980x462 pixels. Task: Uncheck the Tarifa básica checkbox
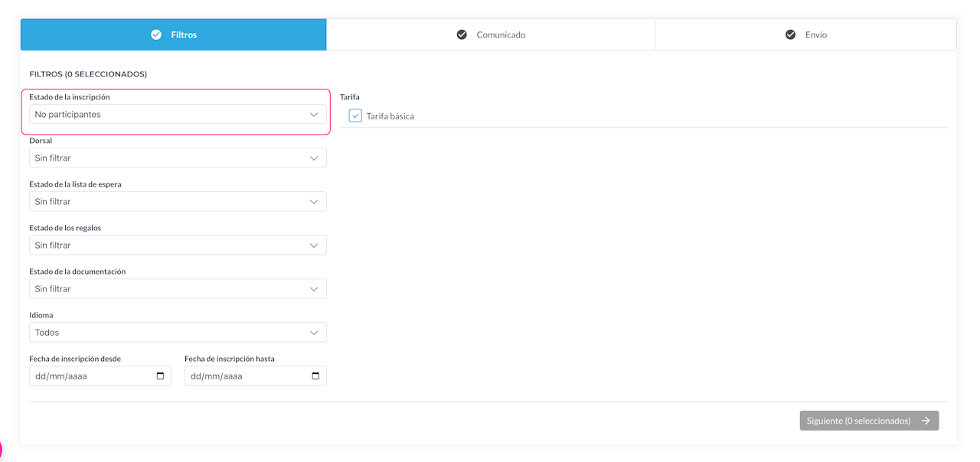point(355,115)
